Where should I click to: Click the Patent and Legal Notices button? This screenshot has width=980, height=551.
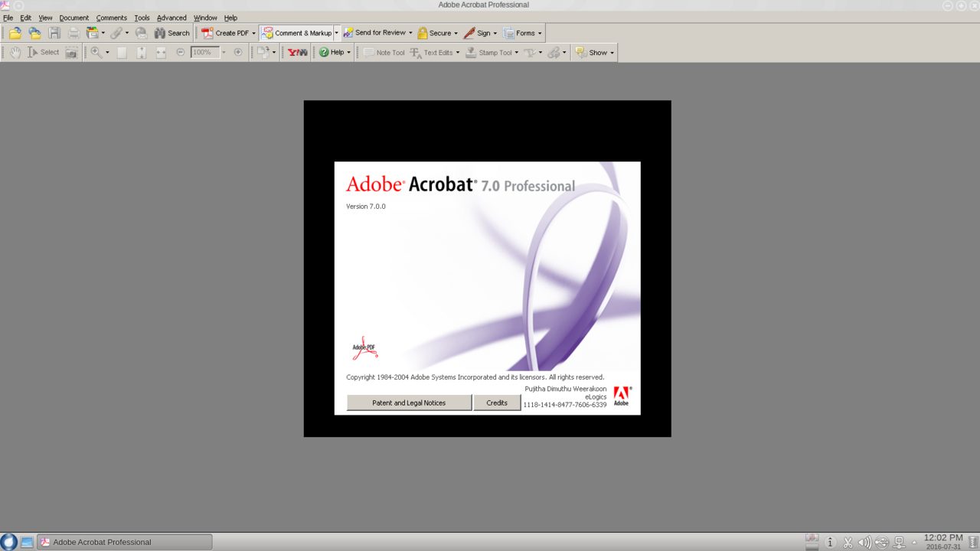(x=409, y=403)
